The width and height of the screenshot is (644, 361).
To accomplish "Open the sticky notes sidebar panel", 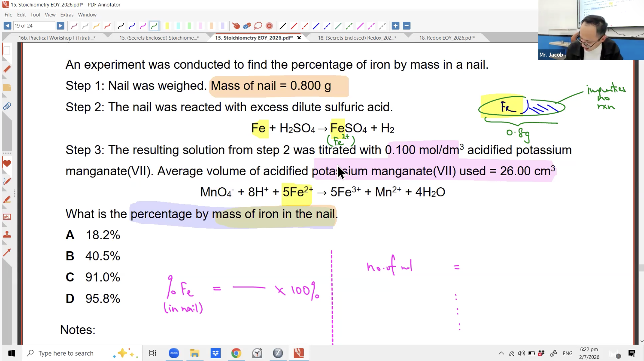I will [x=7, y=88].
